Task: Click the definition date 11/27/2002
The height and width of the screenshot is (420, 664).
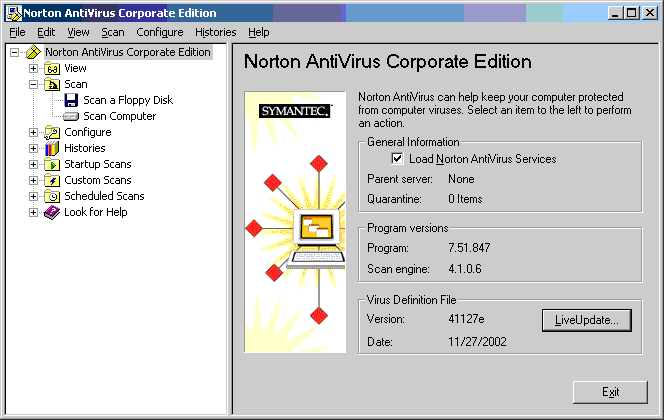Action: click(x=477, y=342)
